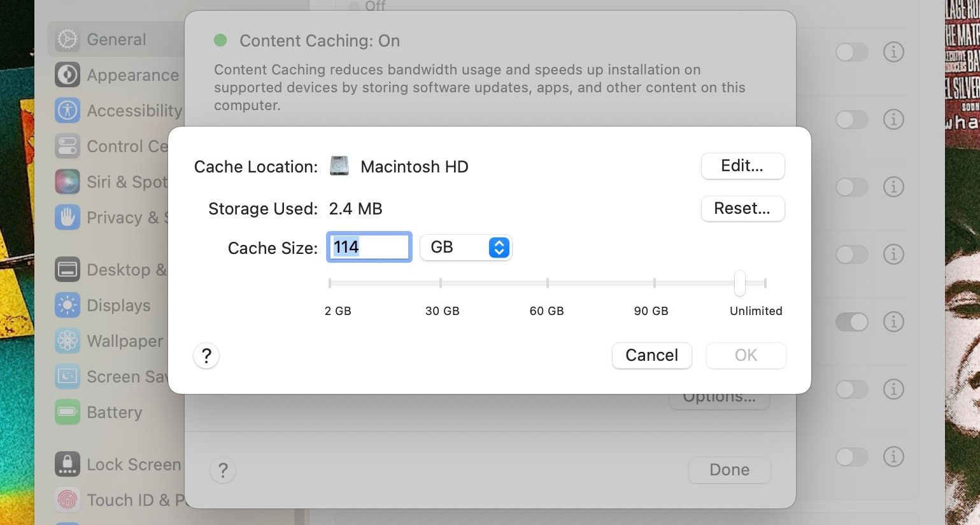
Task: Click the Displays sun icon
Action: click(x=67, y=305)
